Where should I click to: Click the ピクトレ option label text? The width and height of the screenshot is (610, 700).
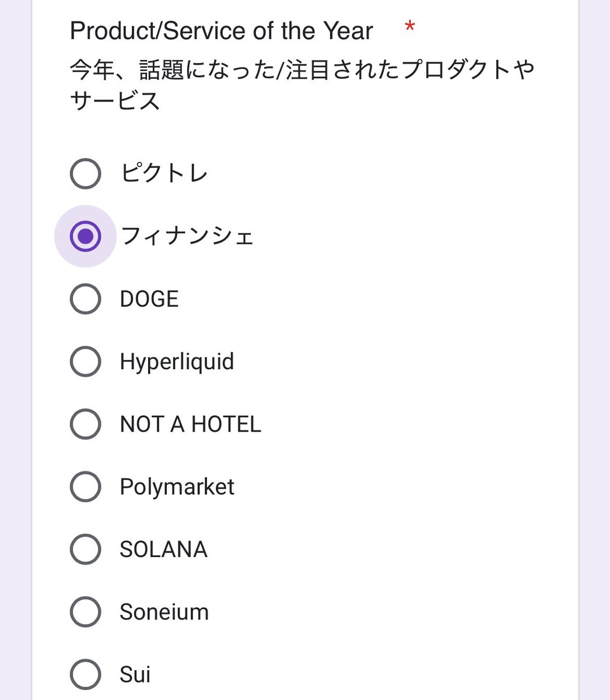tap(164, 173)
